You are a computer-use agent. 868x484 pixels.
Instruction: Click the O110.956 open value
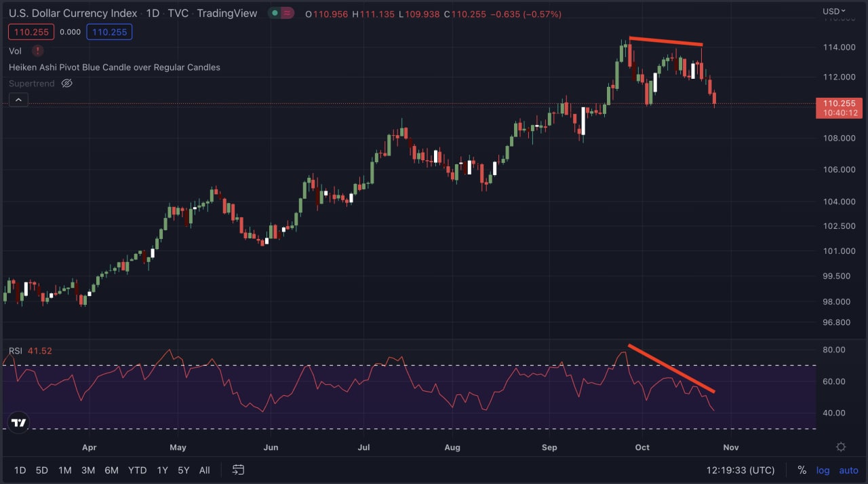(x=328, y=14)
